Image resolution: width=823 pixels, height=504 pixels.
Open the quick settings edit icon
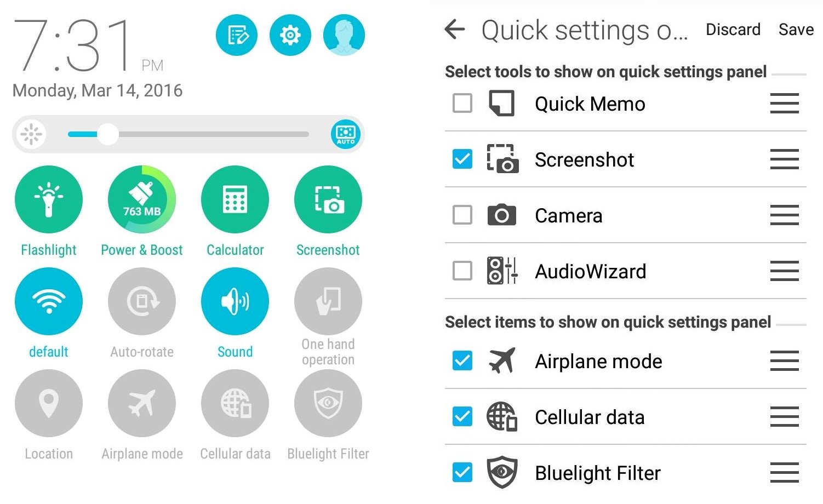pos(237,36)
